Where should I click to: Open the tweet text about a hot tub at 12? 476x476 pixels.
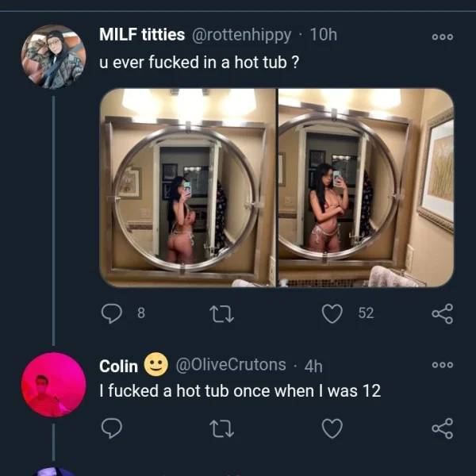coord(240,390)
